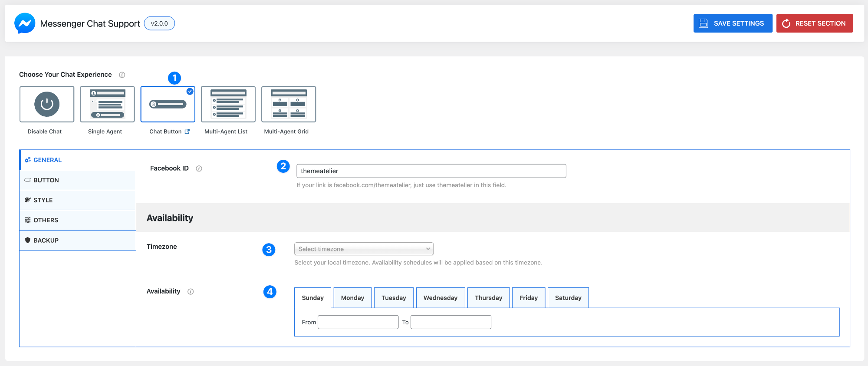Click the Facebook ID info icon
The height and width of the screenshot is (366, 868).
[199, 168]
